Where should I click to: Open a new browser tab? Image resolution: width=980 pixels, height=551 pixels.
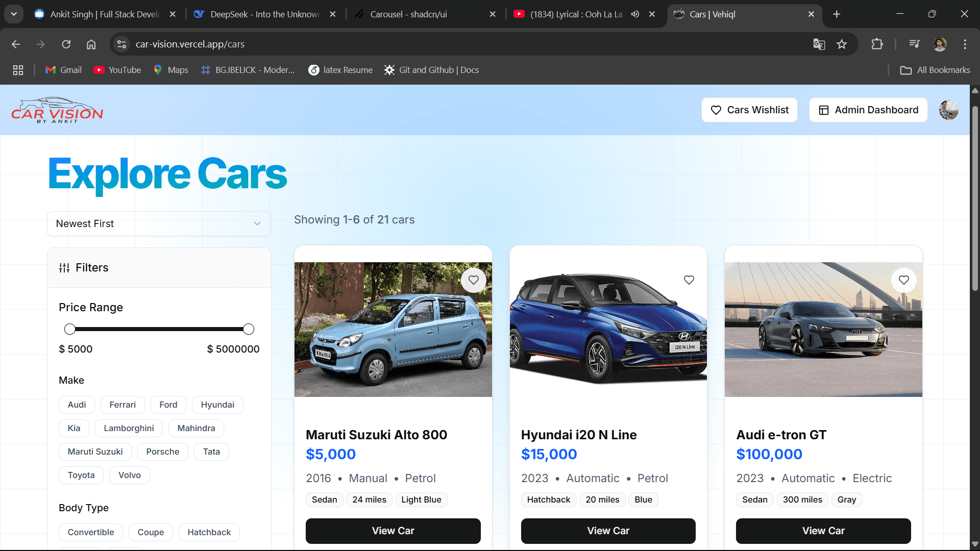(x=837, y=14)
